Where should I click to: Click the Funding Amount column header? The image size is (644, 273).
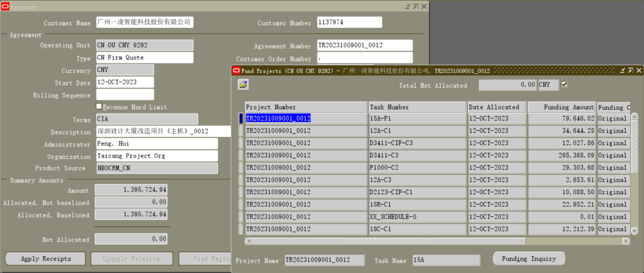(x=562, y=107)
